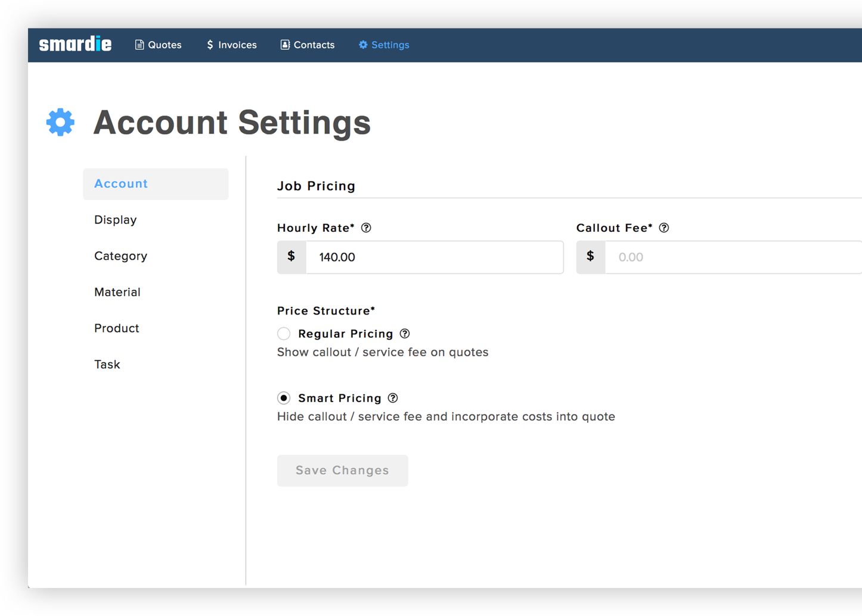Image resolution: width=862 pixels, height=616 pixels.
Task: Open the Contacts page
Action: [308, 45]
